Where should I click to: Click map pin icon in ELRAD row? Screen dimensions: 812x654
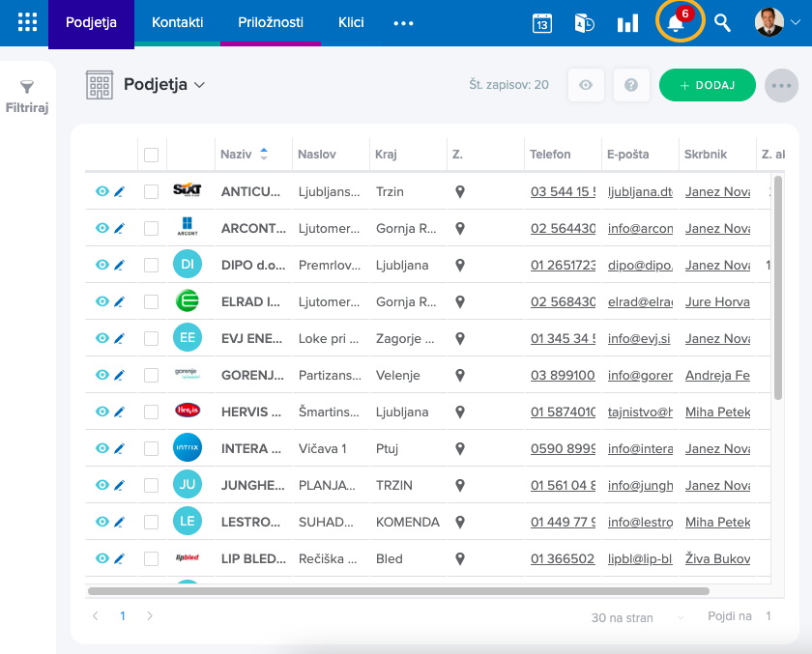pyautogui.click(x=460, y=301)
